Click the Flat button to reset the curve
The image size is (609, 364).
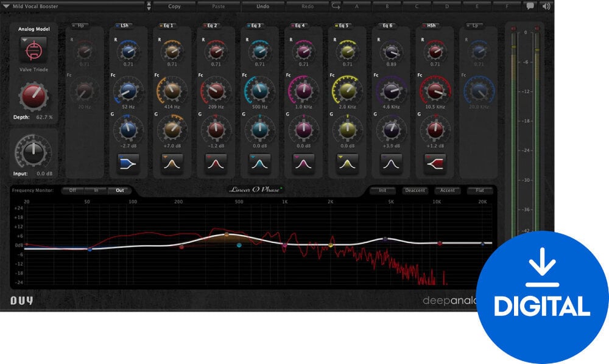tap(481, 190)
